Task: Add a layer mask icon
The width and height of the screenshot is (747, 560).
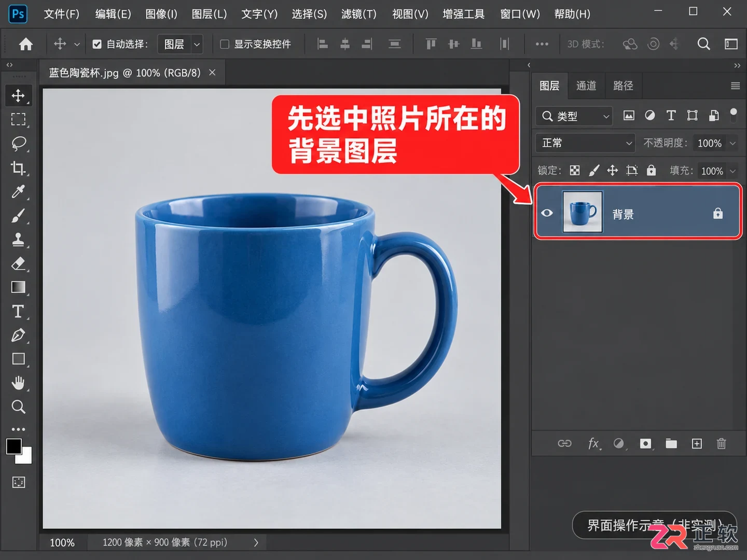Action: (645, 443)
